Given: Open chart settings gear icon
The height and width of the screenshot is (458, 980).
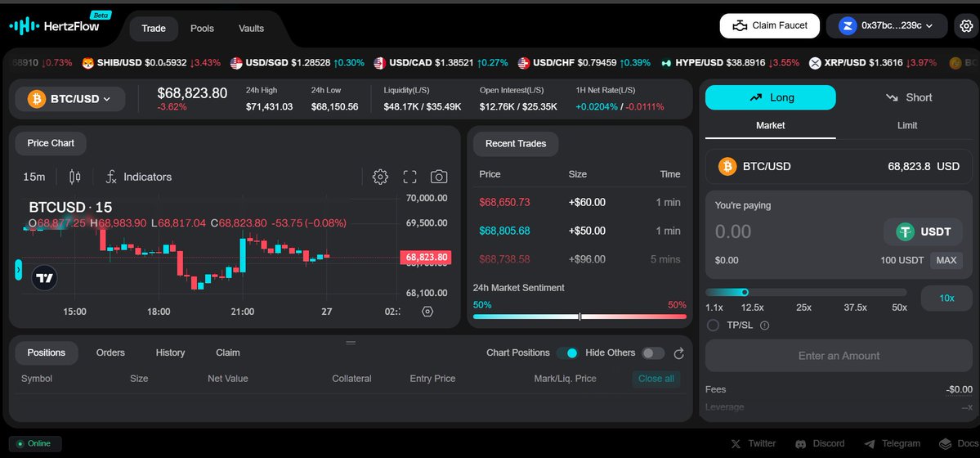Looking at the screenshot, I should pos(380,177).
